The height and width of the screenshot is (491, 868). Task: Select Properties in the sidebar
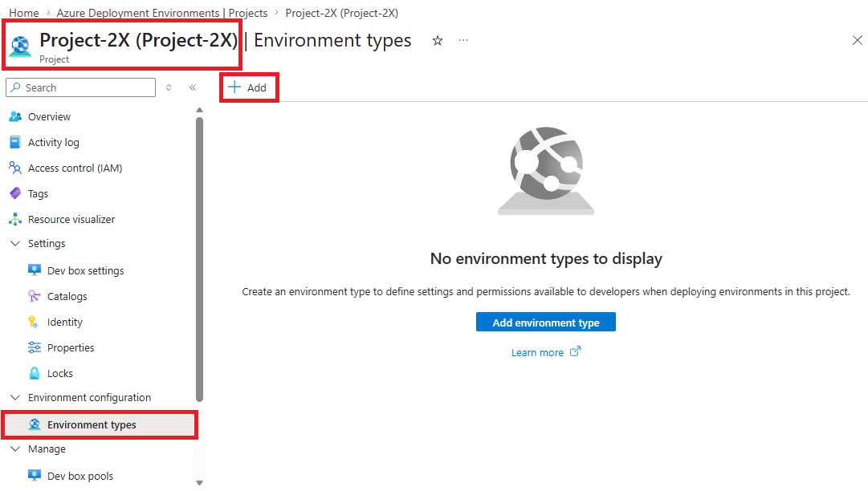(61, 348)
